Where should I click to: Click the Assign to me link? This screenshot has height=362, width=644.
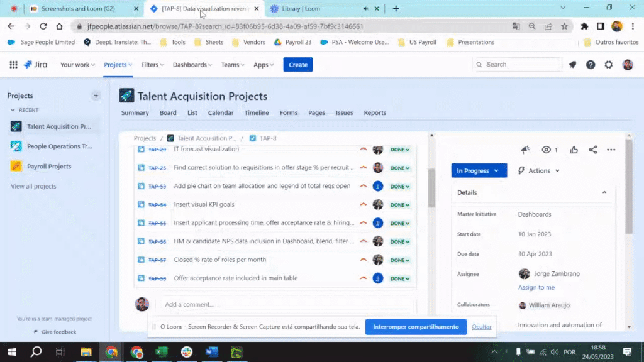[536, 287]
